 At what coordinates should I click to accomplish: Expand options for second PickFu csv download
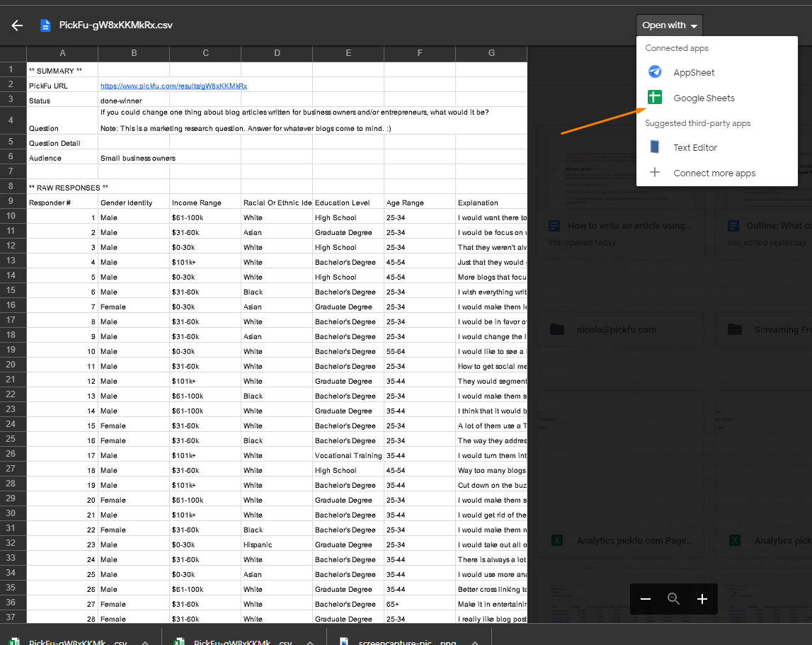[309, 642]
